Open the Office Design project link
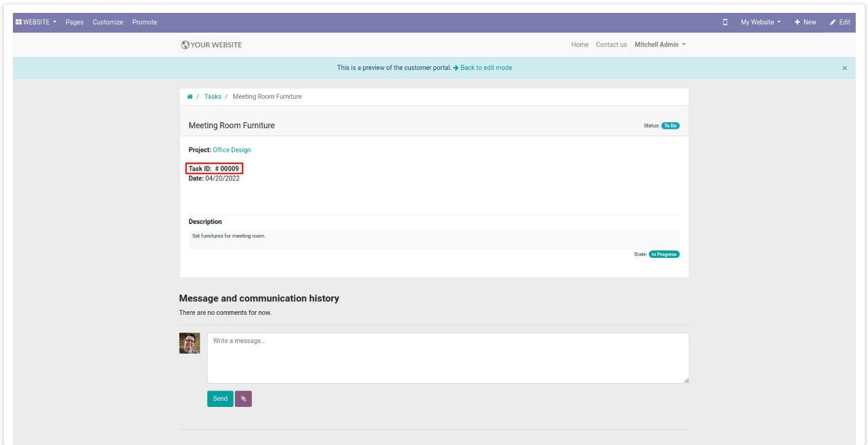Image resolution: width=868 pixels, height=445 pixels. pos(232,150)
